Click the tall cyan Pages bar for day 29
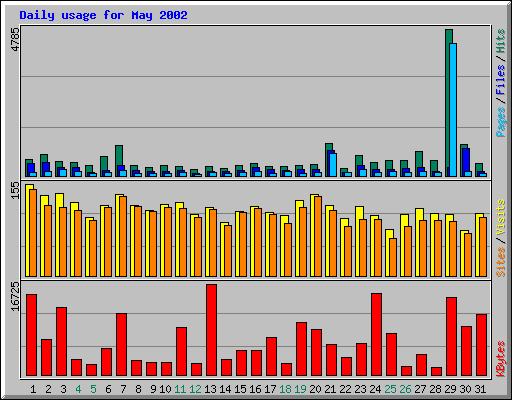The width and height of the screenshot is (512, 400). (x=453, y=110)
